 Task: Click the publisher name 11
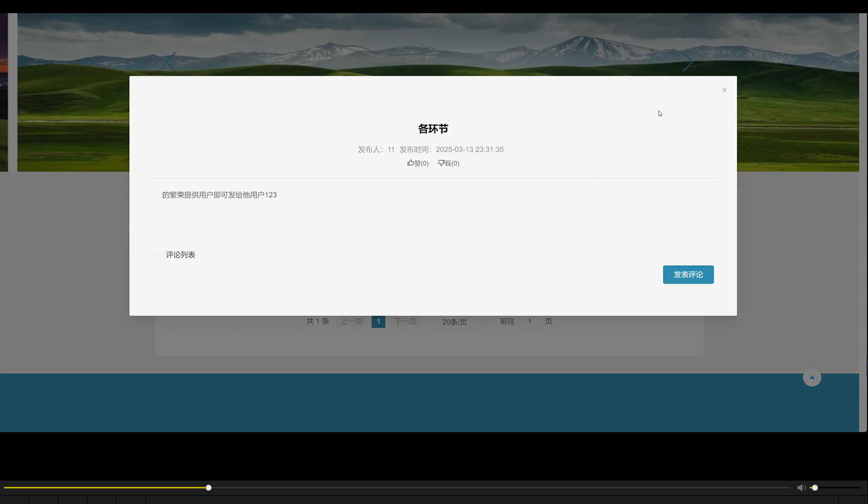click(390, 149)
